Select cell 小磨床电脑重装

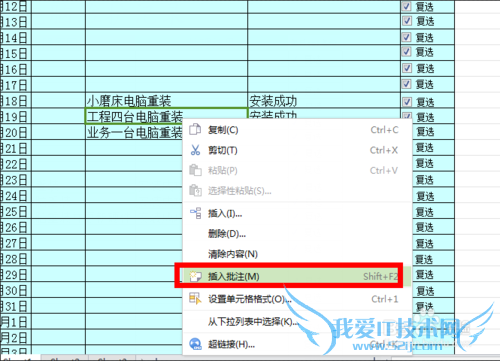(x=166, y=100)
